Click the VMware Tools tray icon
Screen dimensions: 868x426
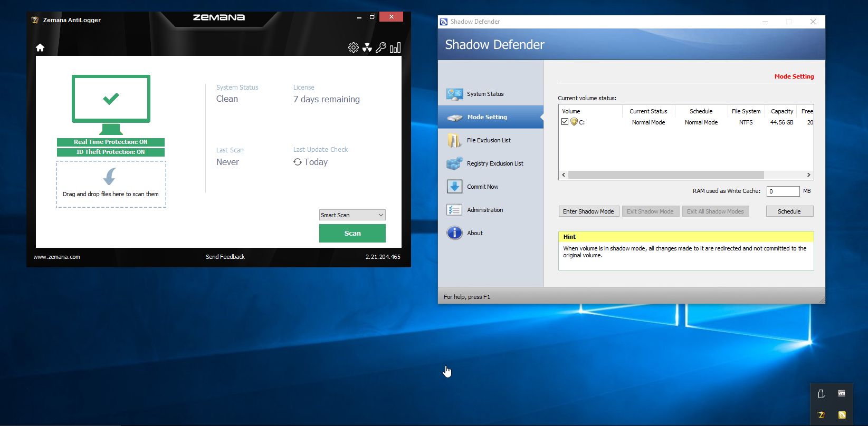coord(842,393)
